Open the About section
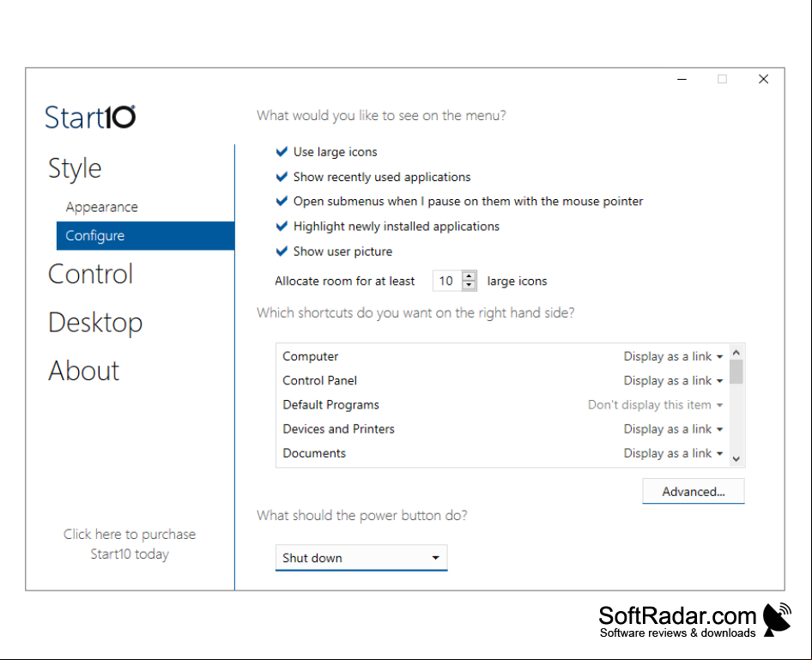Viewport: 812px width, 660px height. click(x=84, y=371)
